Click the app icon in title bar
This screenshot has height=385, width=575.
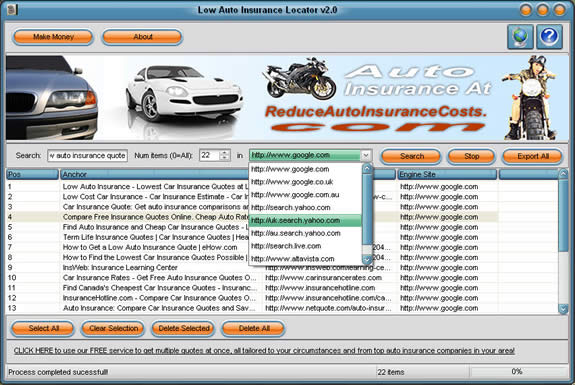tap(12, 10)
